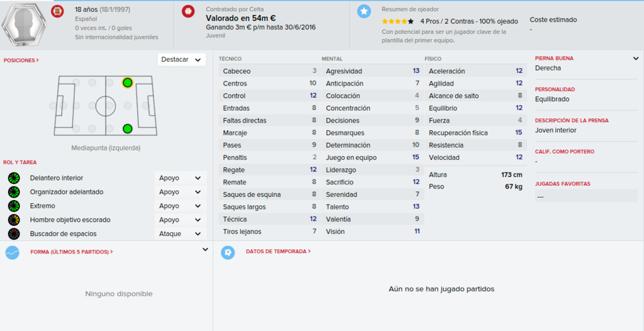Open the Destacar dropdown
644x331 pixels.
[x=182, y=60]
